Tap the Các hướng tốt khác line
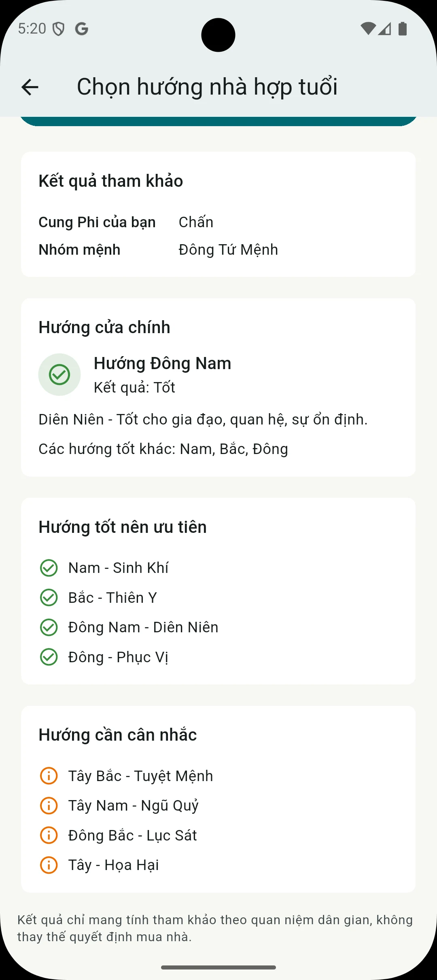Image resolution: width=437 pixels, height=980 pixels. [x=163, y=449]
